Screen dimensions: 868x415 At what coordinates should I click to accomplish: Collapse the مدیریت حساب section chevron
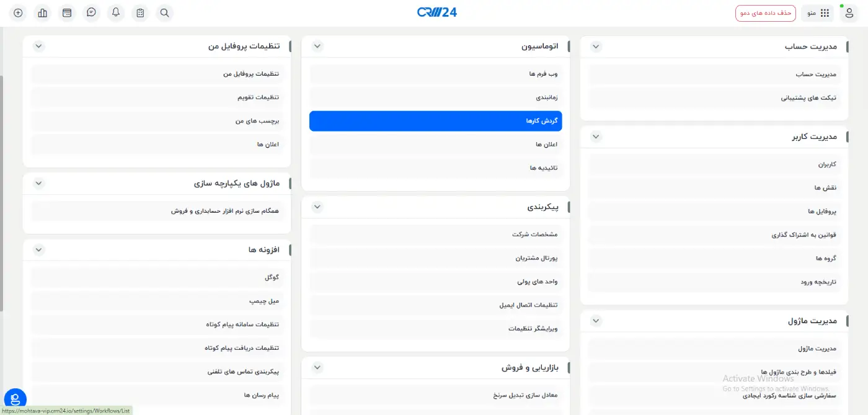pos(596,47)
